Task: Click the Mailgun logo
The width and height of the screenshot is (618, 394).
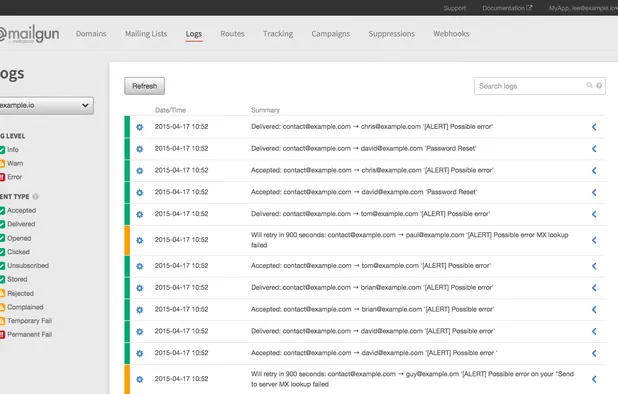Action: click(29, 35)
